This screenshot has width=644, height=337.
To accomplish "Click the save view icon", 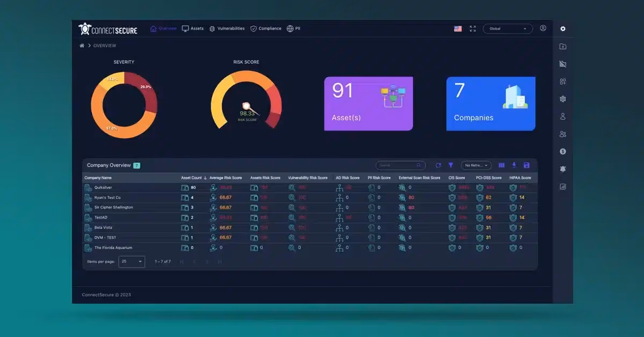I will coord(526,165).
